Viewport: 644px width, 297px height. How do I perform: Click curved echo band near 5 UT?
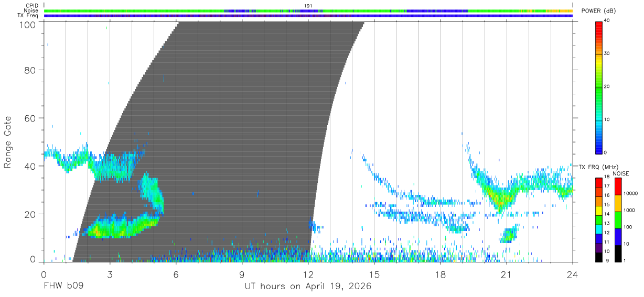152,193
